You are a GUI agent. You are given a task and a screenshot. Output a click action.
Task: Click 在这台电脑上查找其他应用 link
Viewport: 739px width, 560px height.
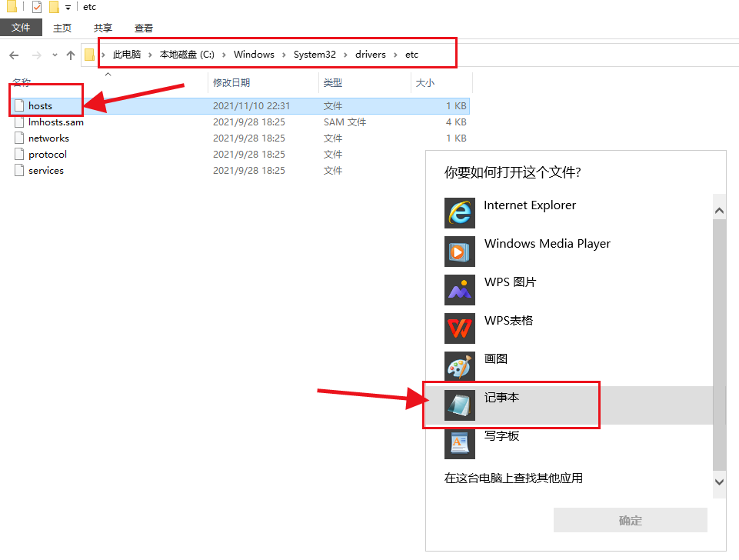click(514, 478)
